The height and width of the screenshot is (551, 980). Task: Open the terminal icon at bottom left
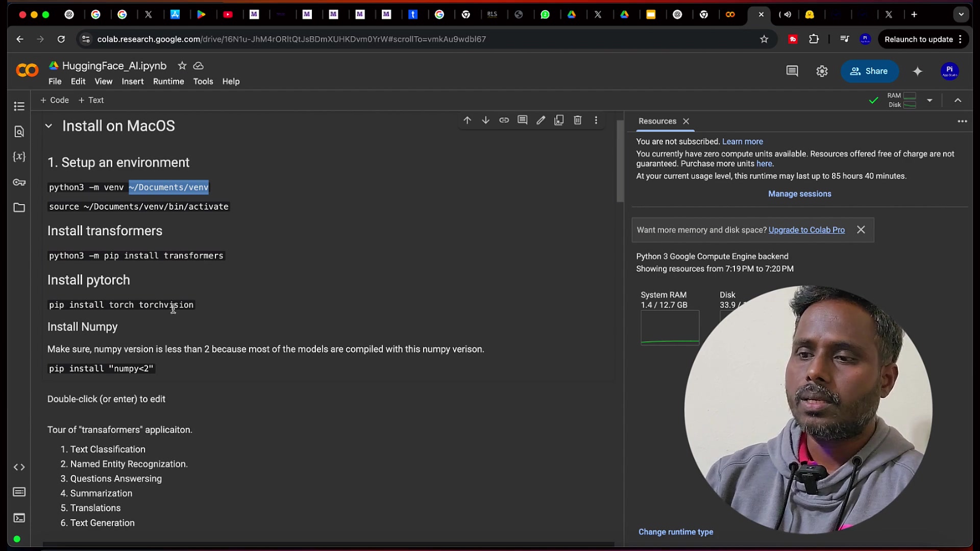19,518
